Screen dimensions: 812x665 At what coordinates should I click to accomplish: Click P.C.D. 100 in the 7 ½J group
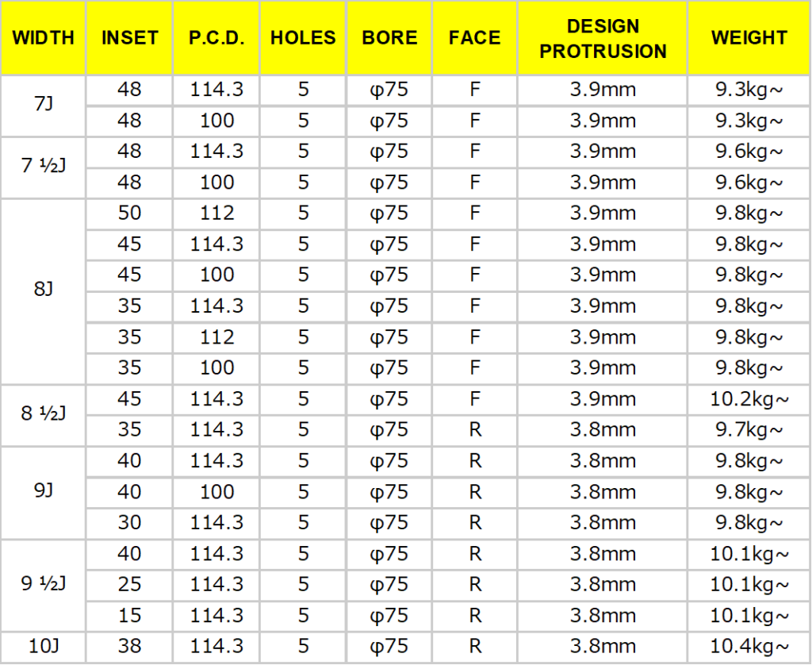pyautogui.click(x=216, y=183)
